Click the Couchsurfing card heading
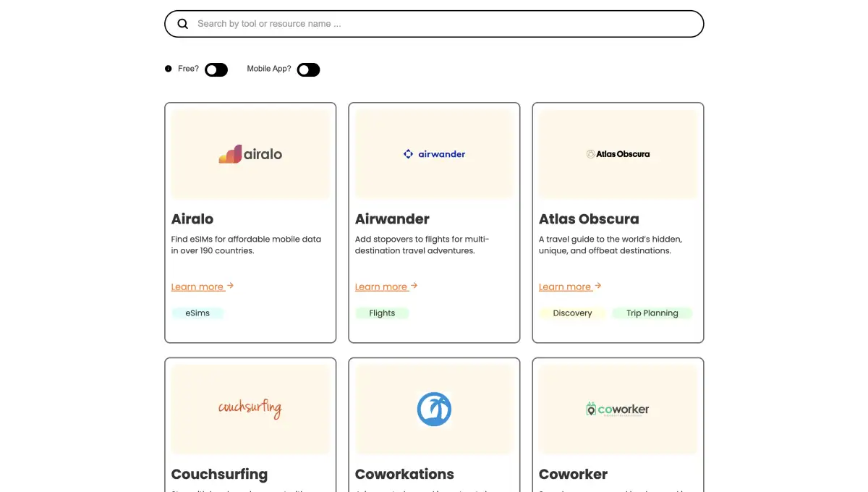This screenshot has width=868, height=492. pos(219,475)
